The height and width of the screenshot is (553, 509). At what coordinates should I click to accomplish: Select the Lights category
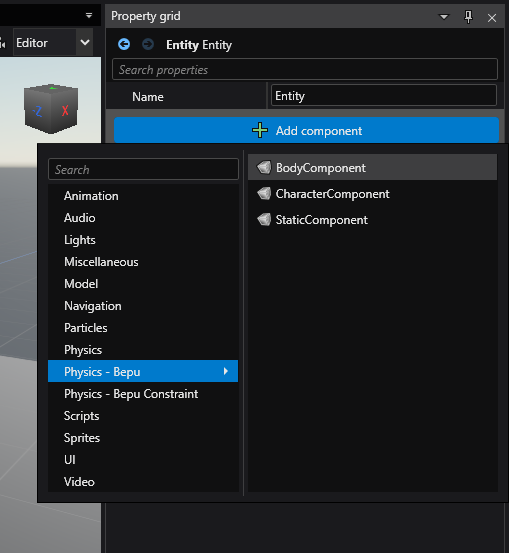[x=143, y=240]
